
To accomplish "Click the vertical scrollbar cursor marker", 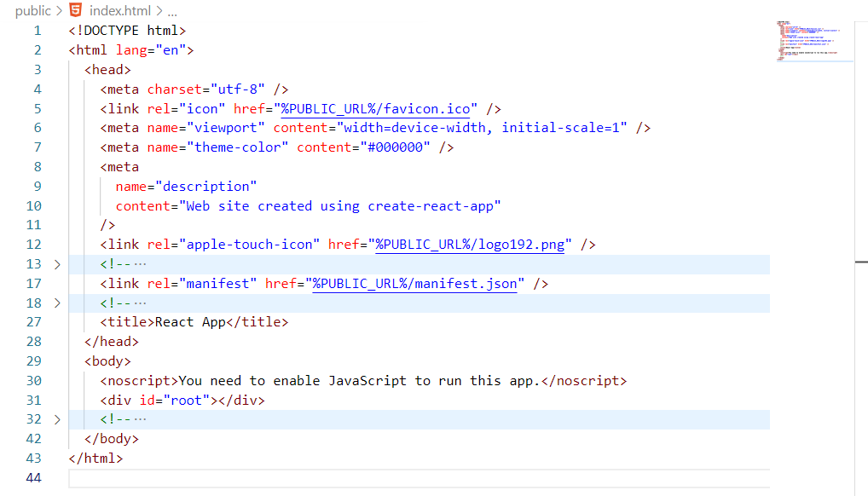I will tap(860, 262).
